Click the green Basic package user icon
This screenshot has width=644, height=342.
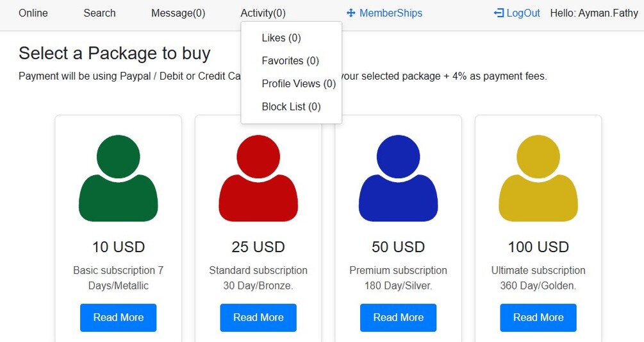[x=119, y=178]
